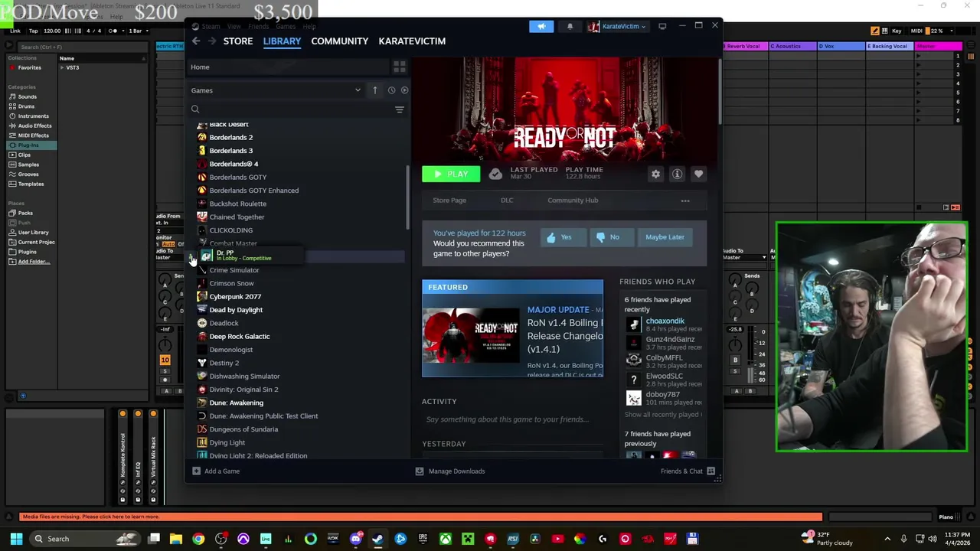
Task: Click Show all recently played link
Action: 661,415
